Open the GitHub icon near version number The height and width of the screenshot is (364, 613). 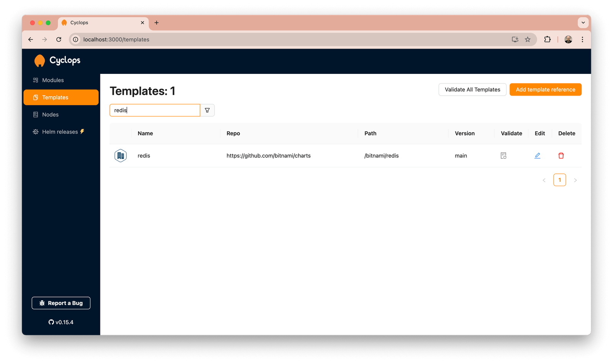pos(51,322)
